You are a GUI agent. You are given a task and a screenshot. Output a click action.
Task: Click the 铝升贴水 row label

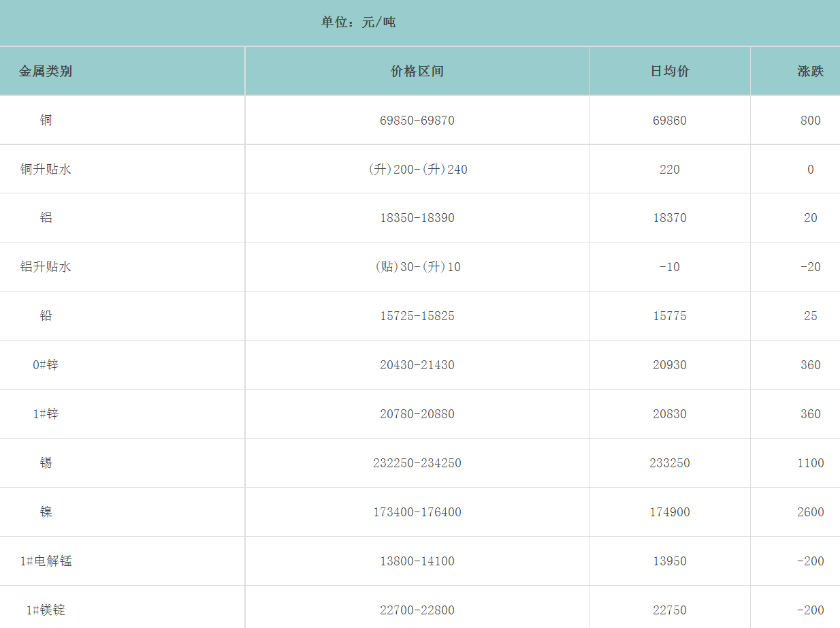(x=46, y=267)
